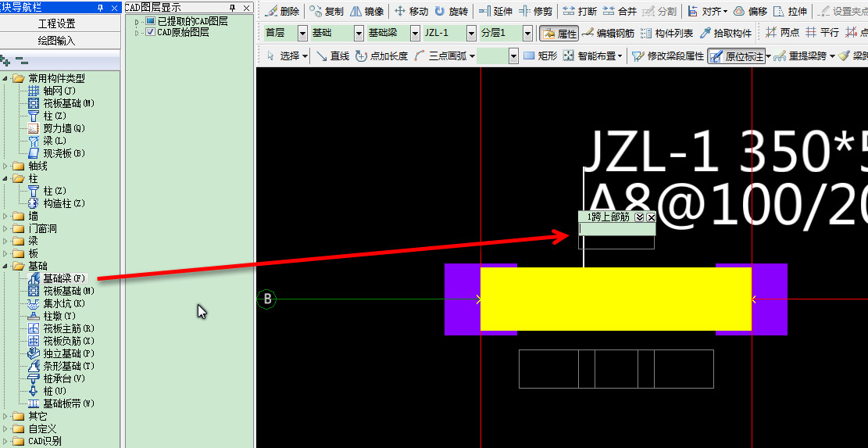Open the 智能布置 smart layout dropdown

click(x=620, y=56)
